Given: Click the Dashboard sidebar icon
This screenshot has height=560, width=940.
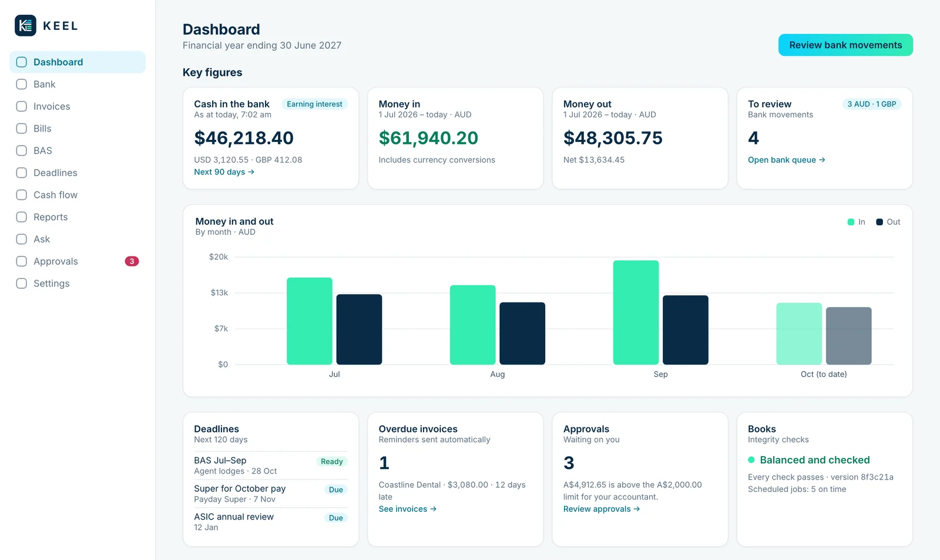Looking at the screenshot, I should (x=22, y=62).
